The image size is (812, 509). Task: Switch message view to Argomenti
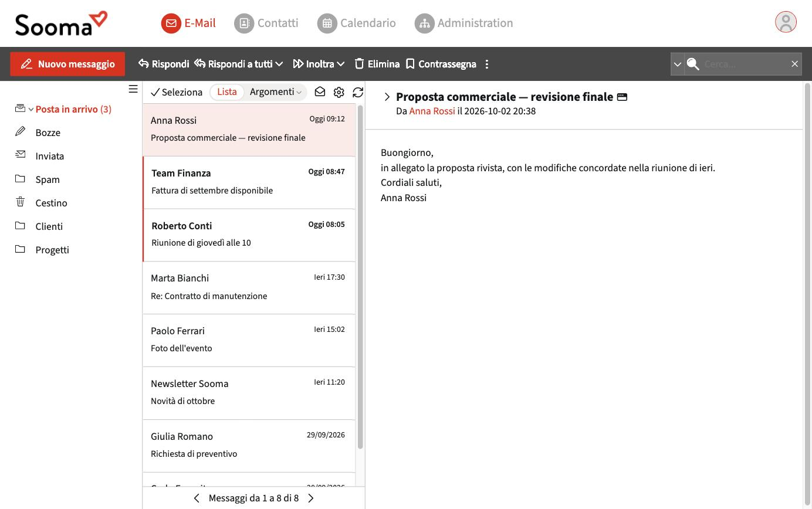click(x=275, y=92)
